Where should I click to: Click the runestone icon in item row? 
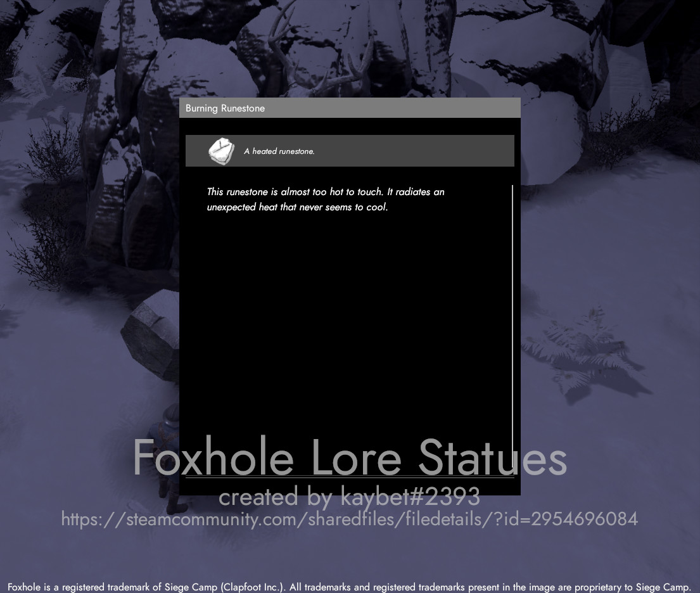click(222, 151)
